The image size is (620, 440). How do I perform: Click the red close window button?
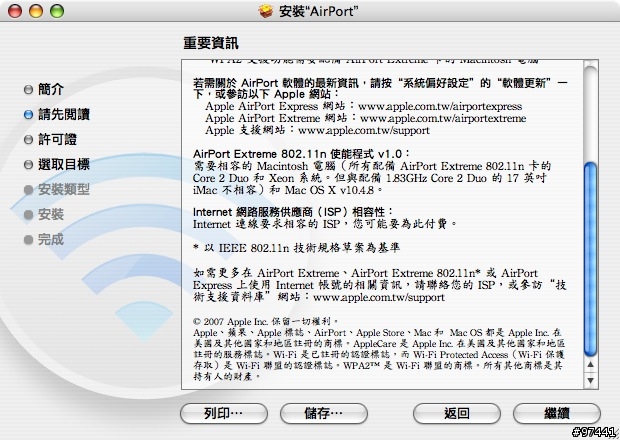[15, 11]
